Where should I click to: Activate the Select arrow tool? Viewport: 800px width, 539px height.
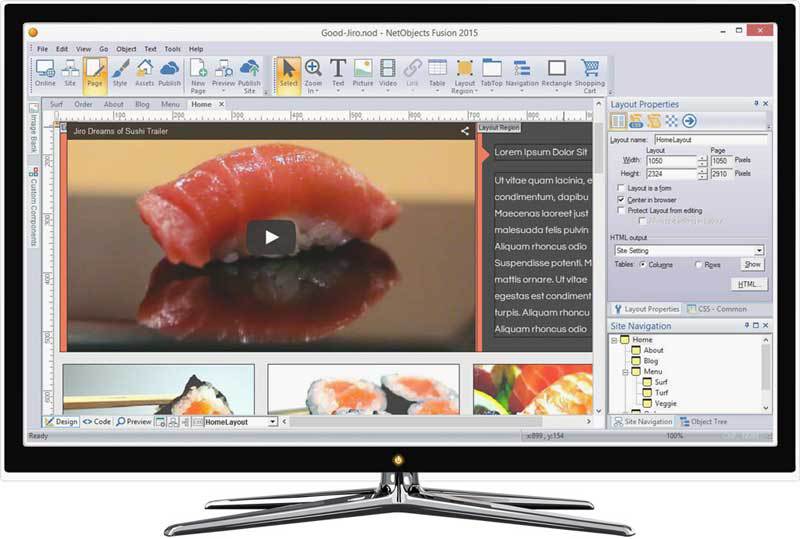288,76
